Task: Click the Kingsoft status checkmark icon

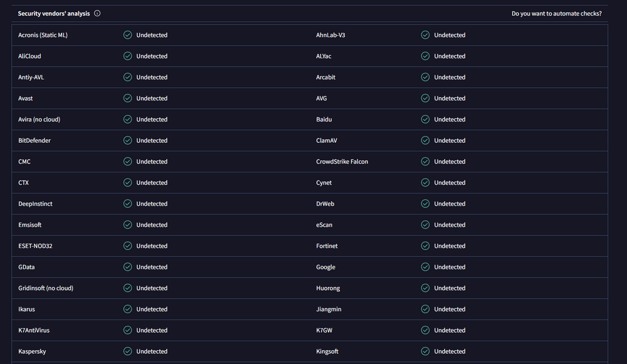Action: tap(425, 351)
